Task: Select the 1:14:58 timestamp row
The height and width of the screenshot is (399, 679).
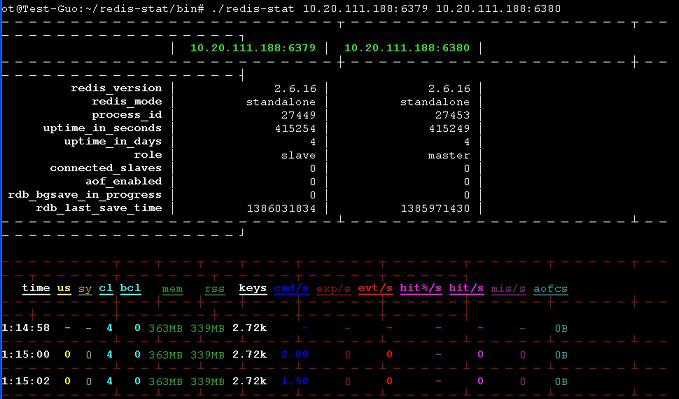Action: [25, 328]
